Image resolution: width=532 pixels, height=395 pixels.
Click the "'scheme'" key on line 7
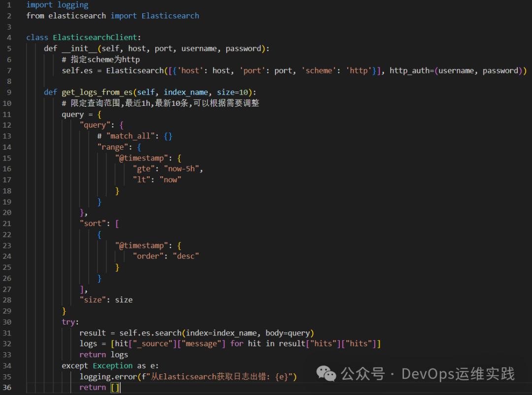(319, 70)
